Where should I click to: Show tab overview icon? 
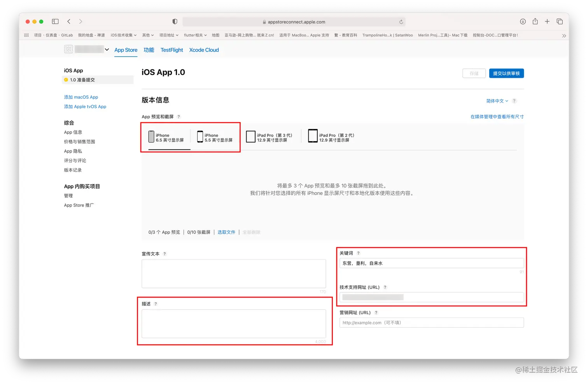click(560, 21)
